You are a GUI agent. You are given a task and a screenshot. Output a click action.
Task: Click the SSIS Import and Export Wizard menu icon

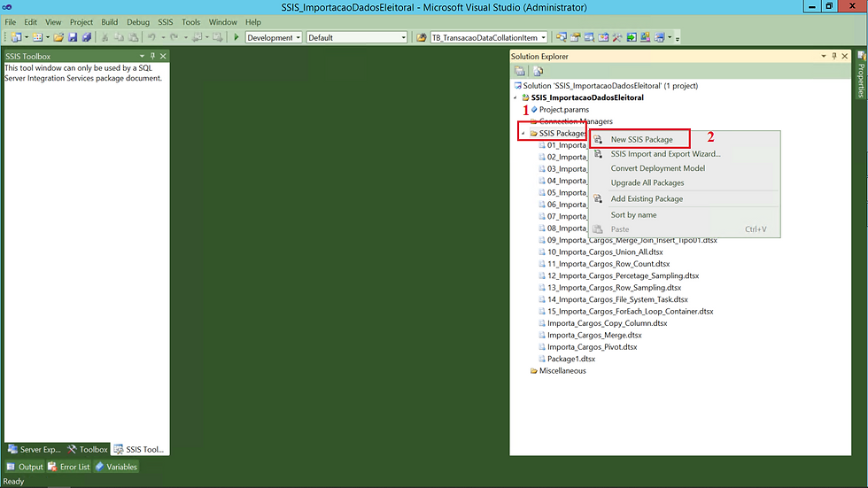pos(598,154)
